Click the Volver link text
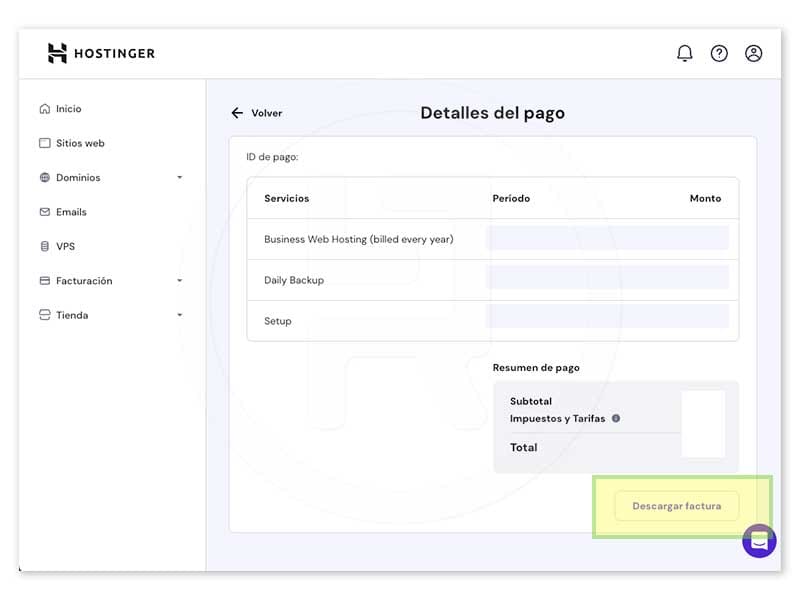Viewport: 800px width, 600px height. click(x=266, y=113)
